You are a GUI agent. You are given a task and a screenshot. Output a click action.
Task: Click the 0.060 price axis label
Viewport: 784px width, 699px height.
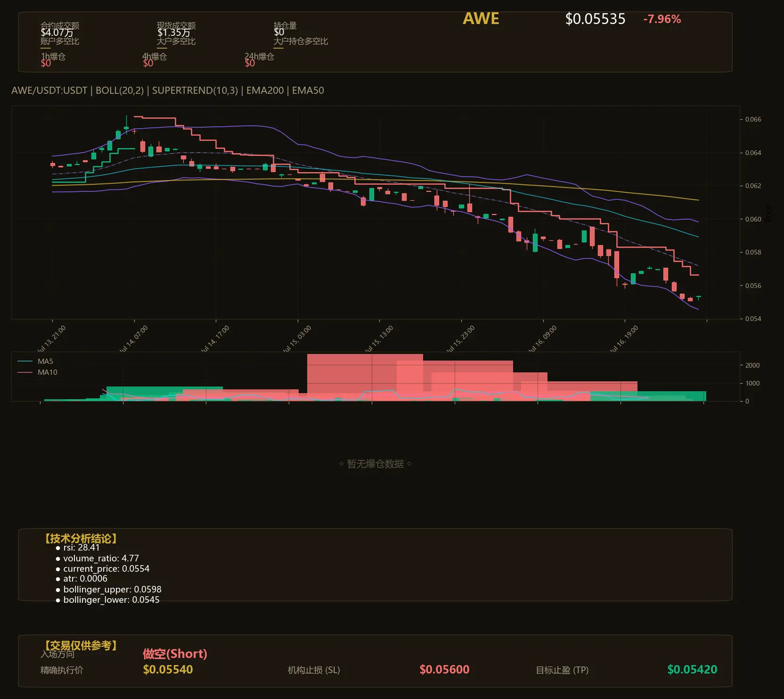(x=753, y=219)
